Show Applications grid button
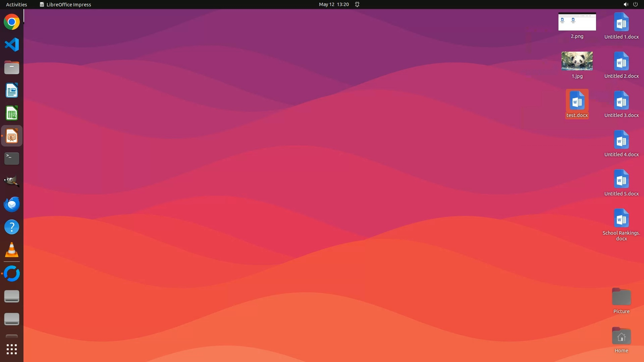Viewport: 644px width, 362px height. point(12,349)
